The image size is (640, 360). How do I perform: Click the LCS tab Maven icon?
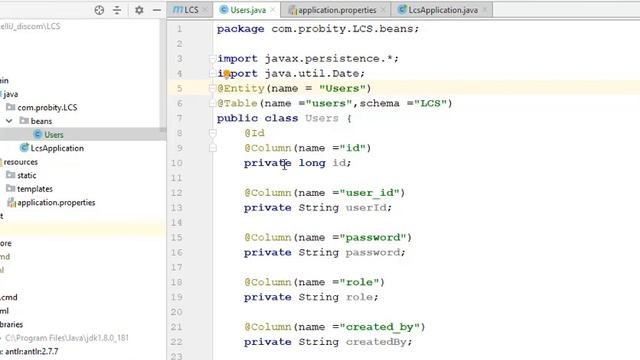pos(177,10)
